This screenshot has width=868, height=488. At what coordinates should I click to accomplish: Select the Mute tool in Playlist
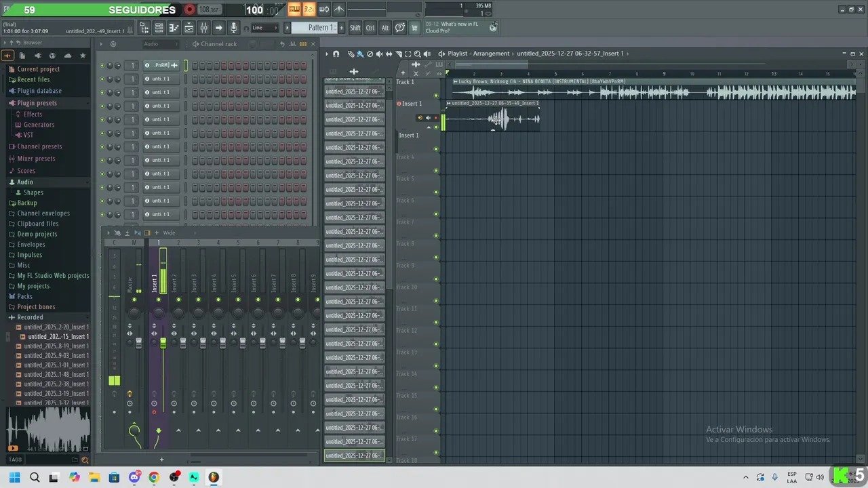click(x=379, y=54)
